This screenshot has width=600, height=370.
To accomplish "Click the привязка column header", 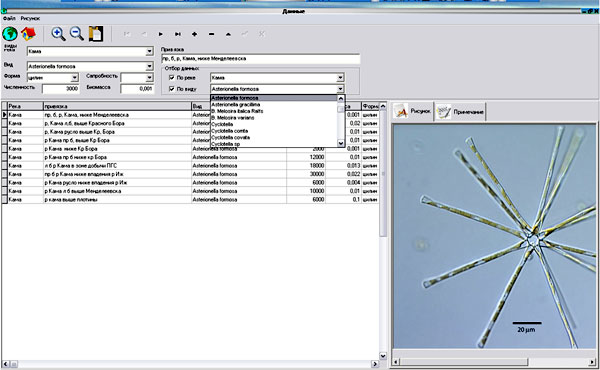I will 117,106.
